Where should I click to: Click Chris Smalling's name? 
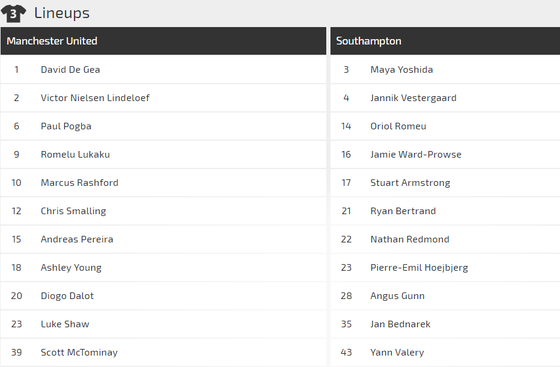[73, 211]
